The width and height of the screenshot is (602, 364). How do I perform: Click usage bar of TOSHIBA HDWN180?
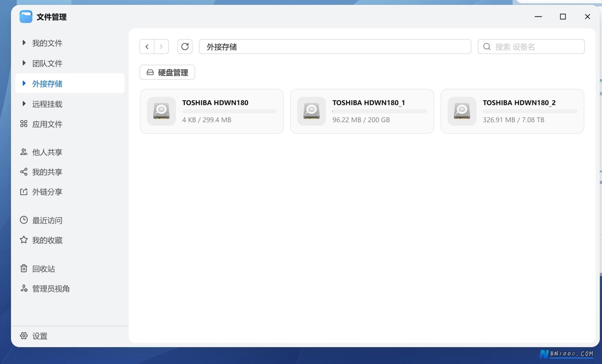230,111
